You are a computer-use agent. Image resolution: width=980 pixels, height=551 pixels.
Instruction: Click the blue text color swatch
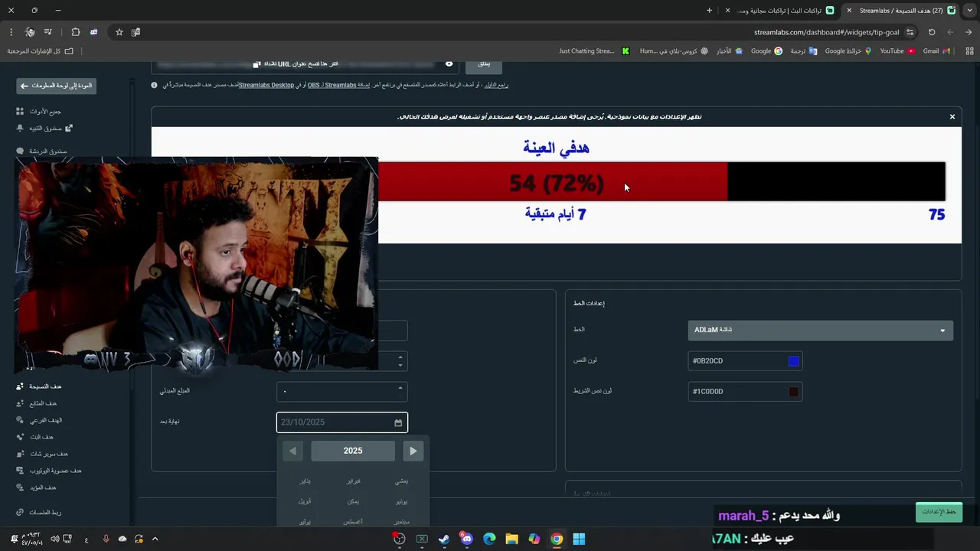[x=794, y=361]
